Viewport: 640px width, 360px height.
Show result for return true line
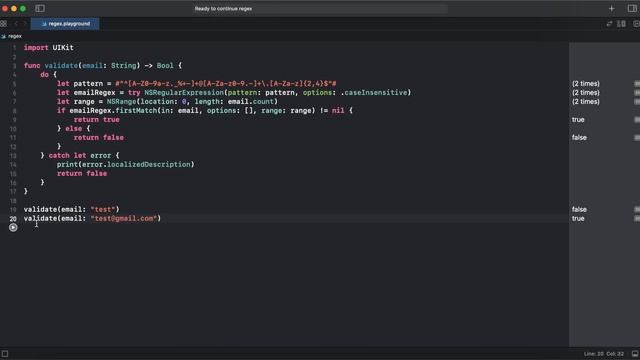pyautogui.click(x=637, y=120)
